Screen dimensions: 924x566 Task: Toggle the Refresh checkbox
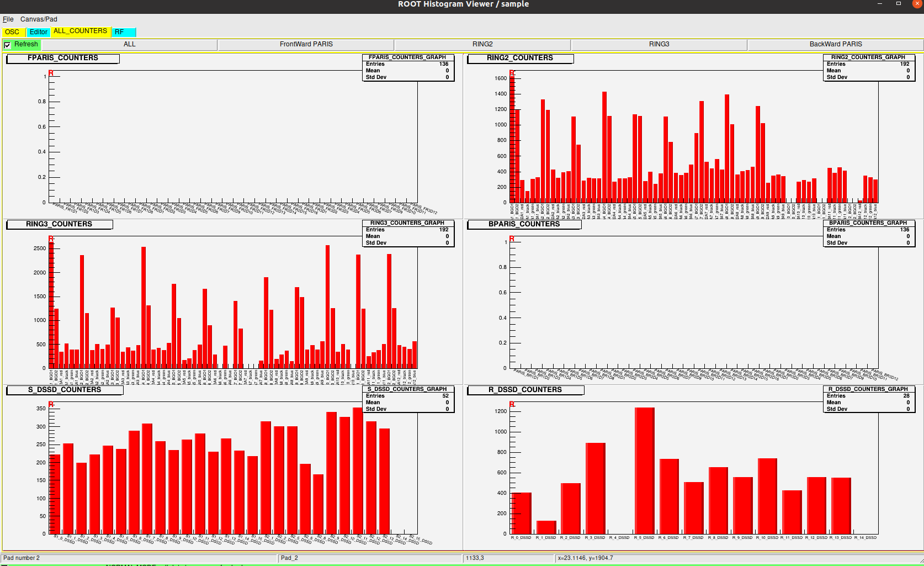[x=8, y=45]
